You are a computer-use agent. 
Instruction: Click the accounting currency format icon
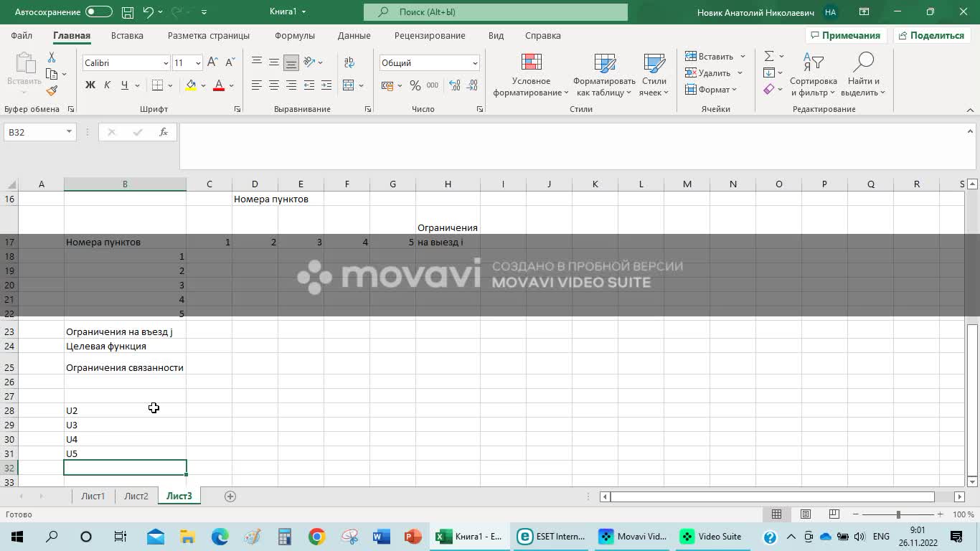pos(387,85)
